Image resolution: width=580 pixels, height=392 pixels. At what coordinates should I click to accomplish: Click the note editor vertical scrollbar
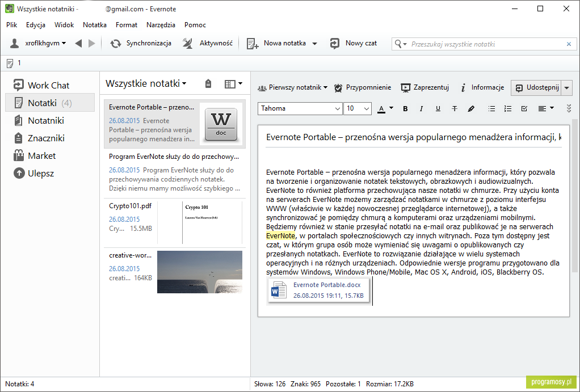click(574, 196)
